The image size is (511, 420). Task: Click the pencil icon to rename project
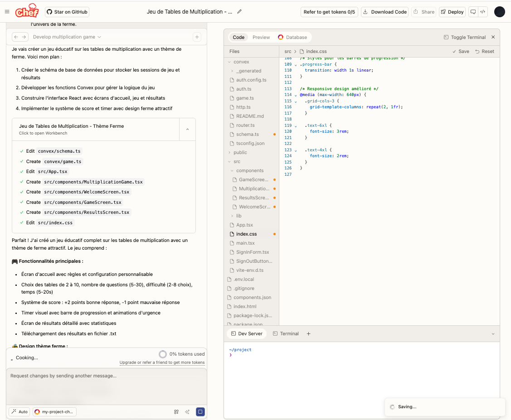pyautogui.click(x=239, y=12)
